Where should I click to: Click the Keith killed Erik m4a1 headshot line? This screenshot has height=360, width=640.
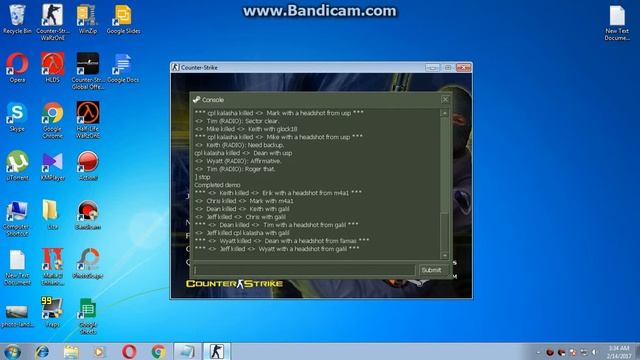coord(278,193)
